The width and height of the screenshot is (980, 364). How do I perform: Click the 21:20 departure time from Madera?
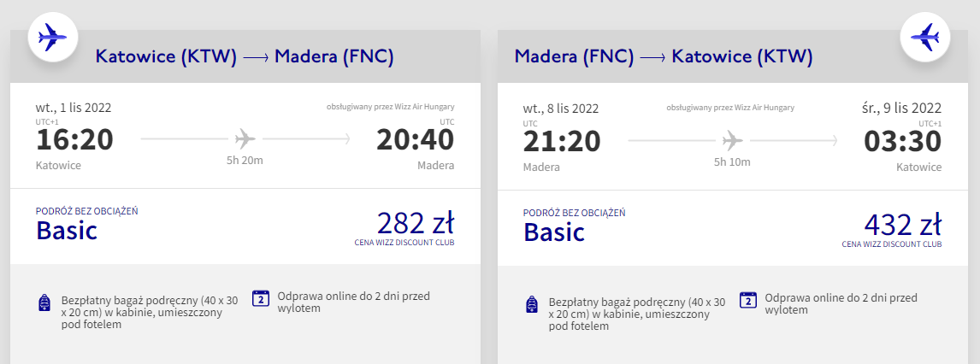coord(562,140)
